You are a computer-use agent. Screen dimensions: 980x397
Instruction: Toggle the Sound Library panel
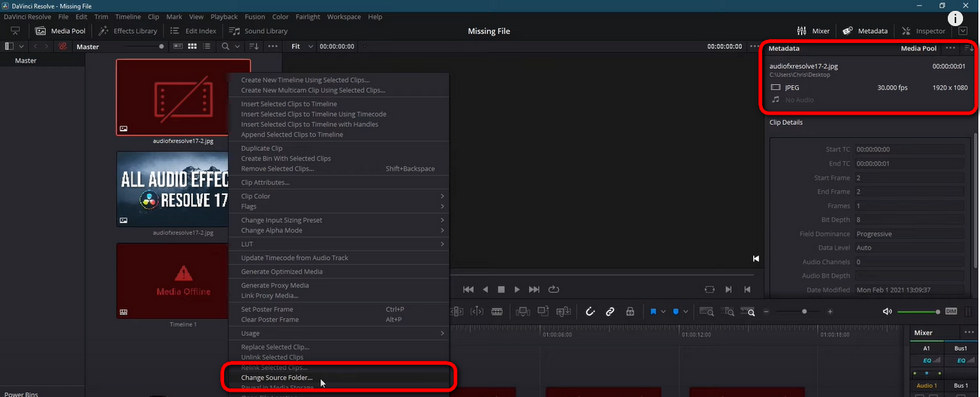258,31
